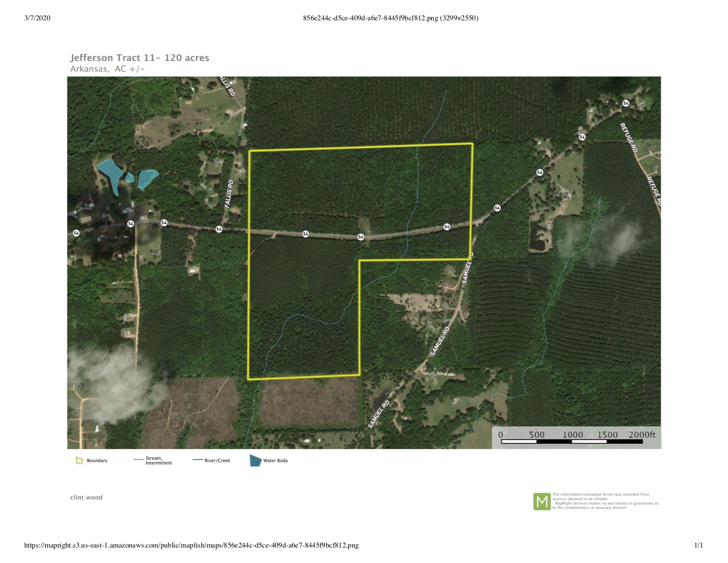
Task: Click the smallest blue pond between two others
Action: click(x=129, y=178)
